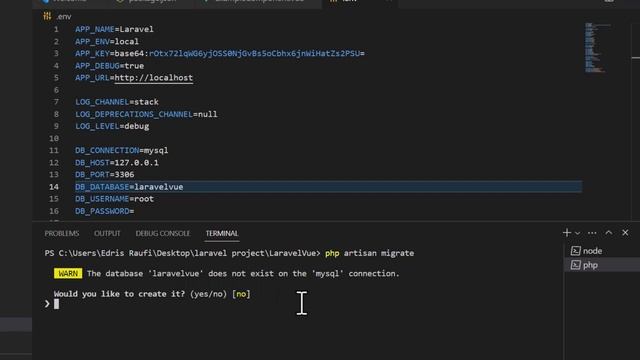Click the LOG_LEVEL=debug line
The height and width of the screenshot is (360, 640).
[112, 126]
